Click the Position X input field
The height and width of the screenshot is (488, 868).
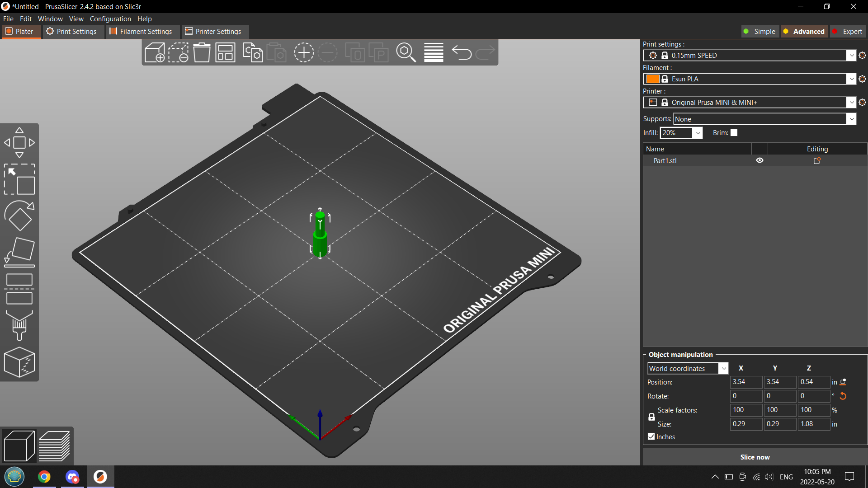click(745, 382)
